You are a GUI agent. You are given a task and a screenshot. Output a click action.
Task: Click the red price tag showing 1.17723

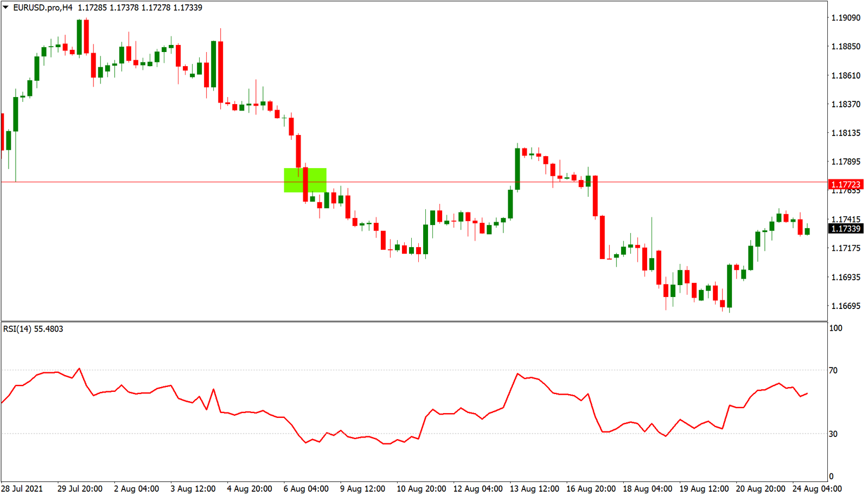845,184
